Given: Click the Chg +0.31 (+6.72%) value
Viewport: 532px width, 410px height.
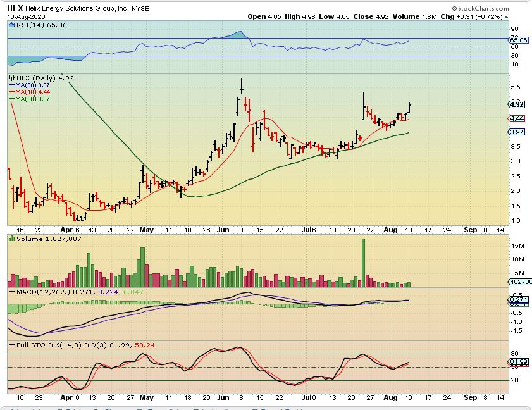Looking at the screenshot, I should tap(471, 16).
